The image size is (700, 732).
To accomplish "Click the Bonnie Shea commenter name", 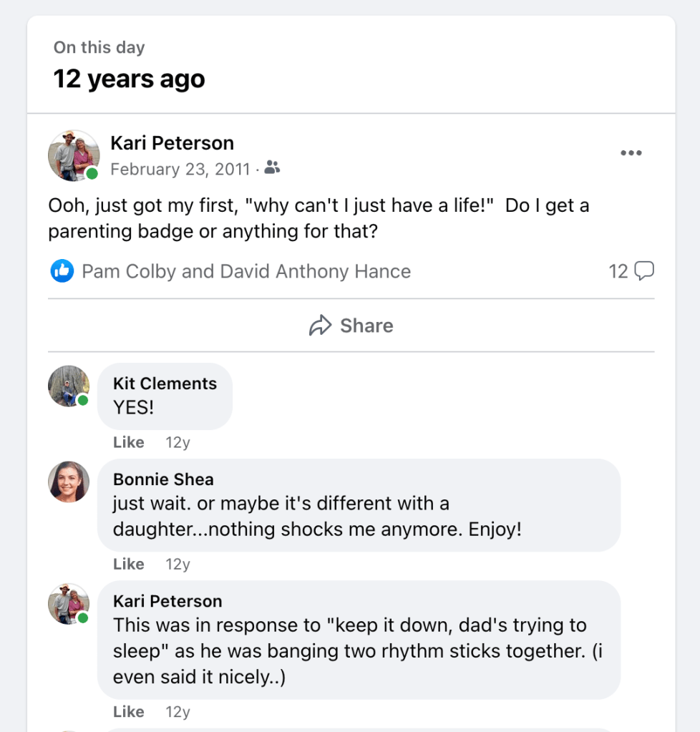I will 163,479.
